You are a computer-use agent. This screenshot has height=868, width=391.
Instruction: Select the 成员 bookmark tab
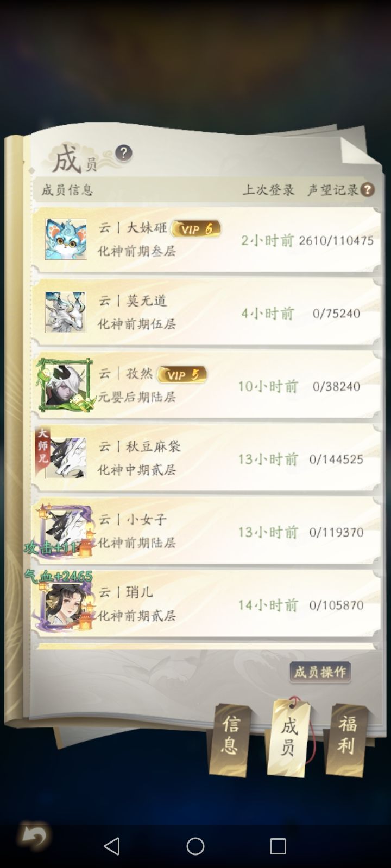click(x=288, y=736)
